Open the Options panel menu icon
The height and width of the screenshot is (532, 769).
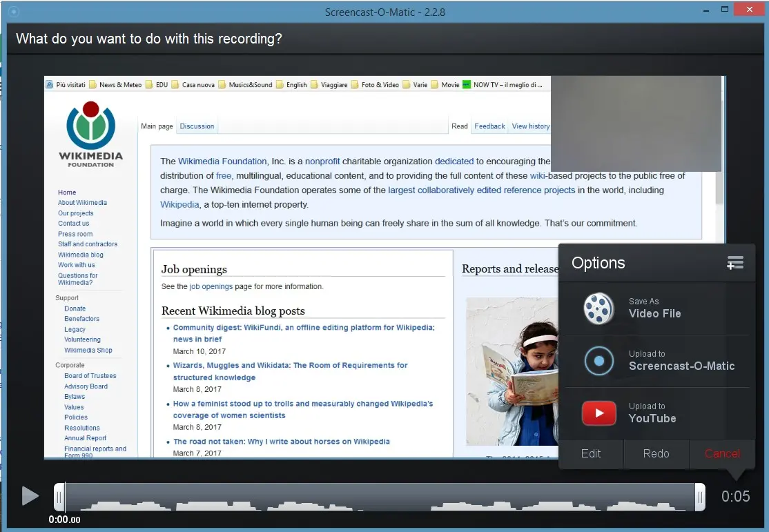coord(734,263)
